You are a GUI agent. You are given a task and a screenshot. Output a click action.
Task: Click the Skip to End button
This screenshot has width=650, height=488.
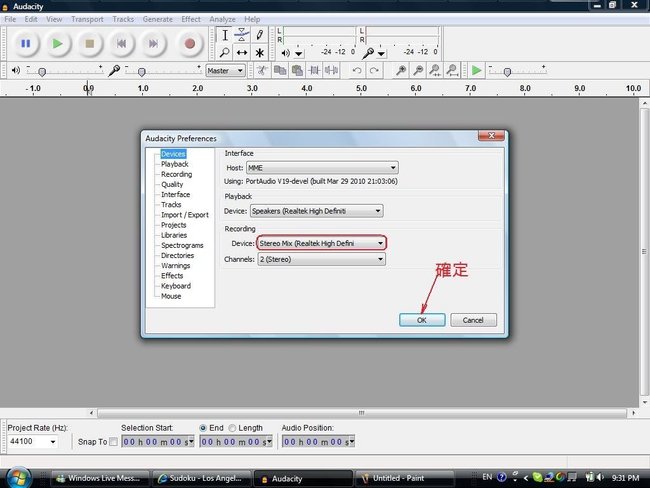click(153, 44)
